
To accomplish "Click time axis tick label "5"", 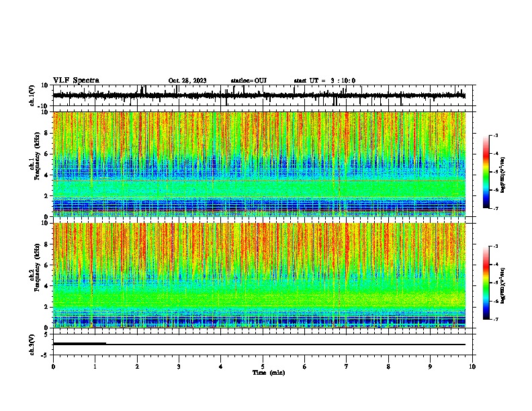I will tap(263, 367).
